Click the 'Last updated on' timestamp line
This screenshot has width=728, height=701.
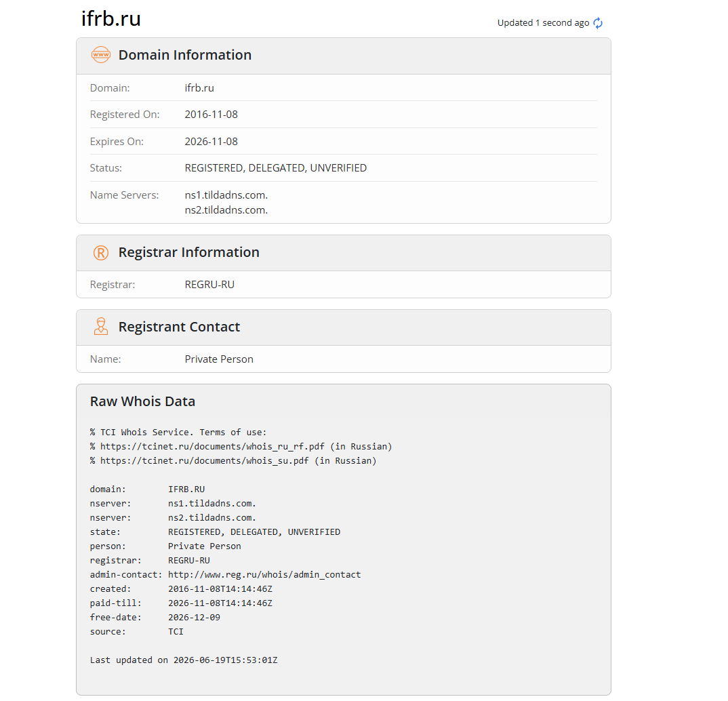[x=184, y=660]
